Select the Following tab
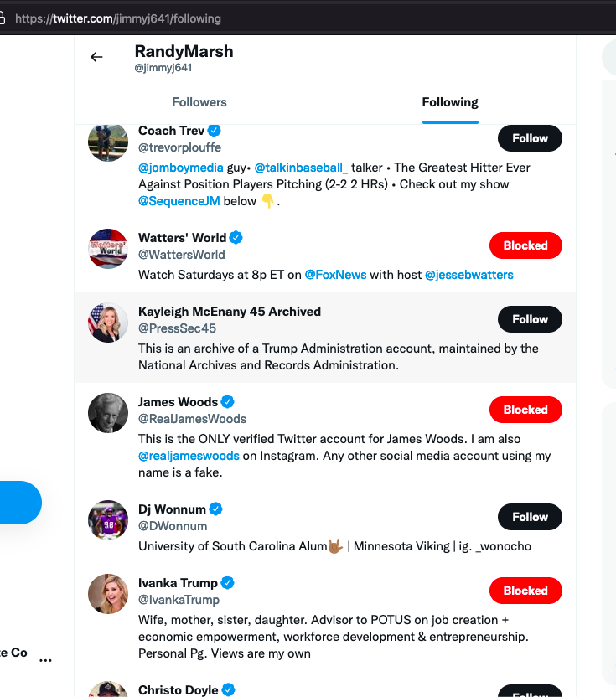 click(450, 102)
